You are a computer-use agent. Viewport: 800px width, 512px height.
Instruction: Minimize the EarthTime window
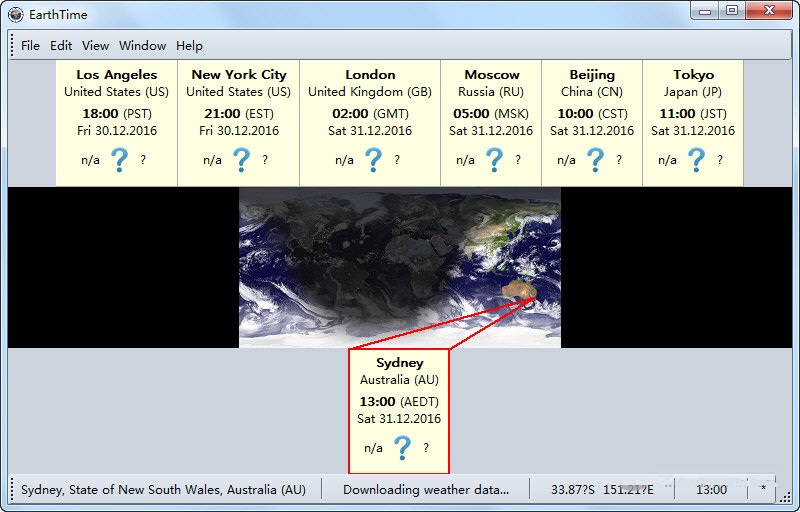[705, 10]
